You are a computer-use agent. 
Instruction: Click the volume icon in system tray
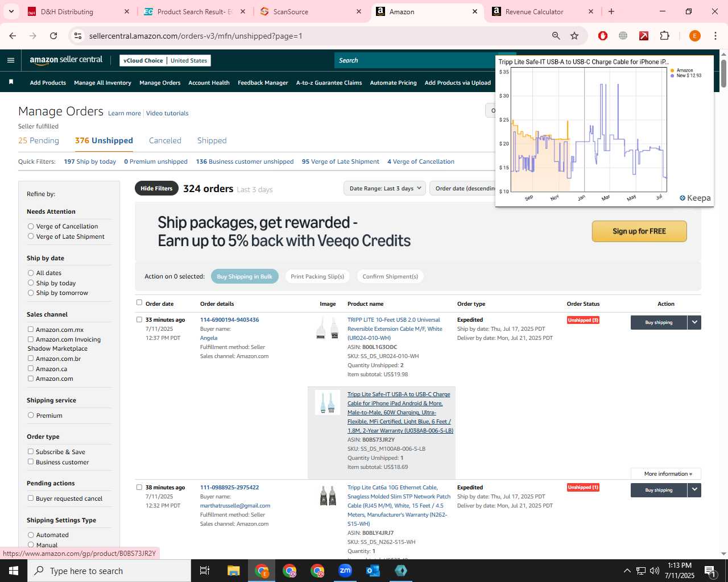coord(655,571)
